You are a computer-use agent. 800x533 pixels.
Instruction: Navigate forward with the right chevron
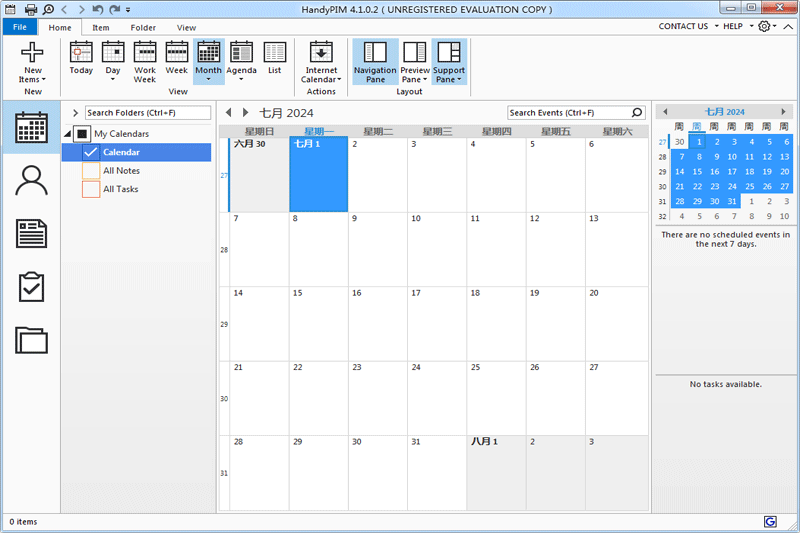click(x=81, y=9)
